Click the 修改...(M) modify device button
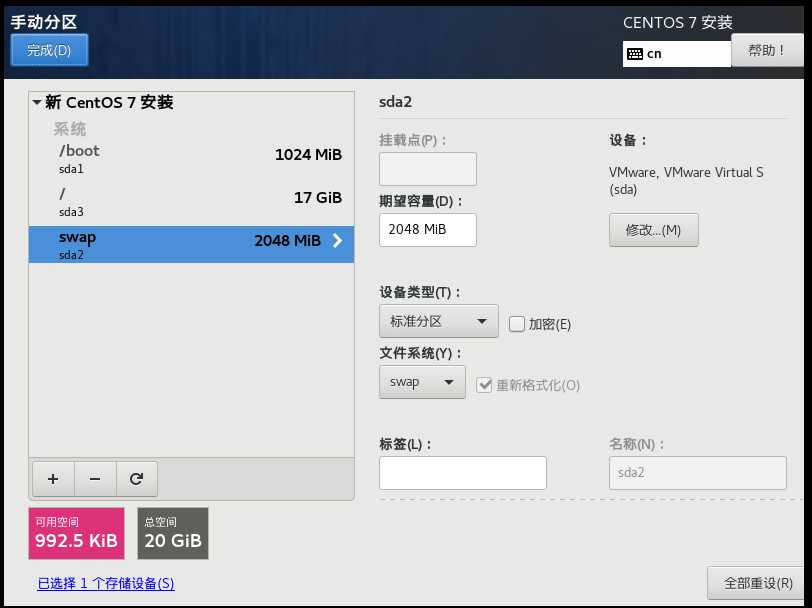The image size is (812, 608). (653, 230)
